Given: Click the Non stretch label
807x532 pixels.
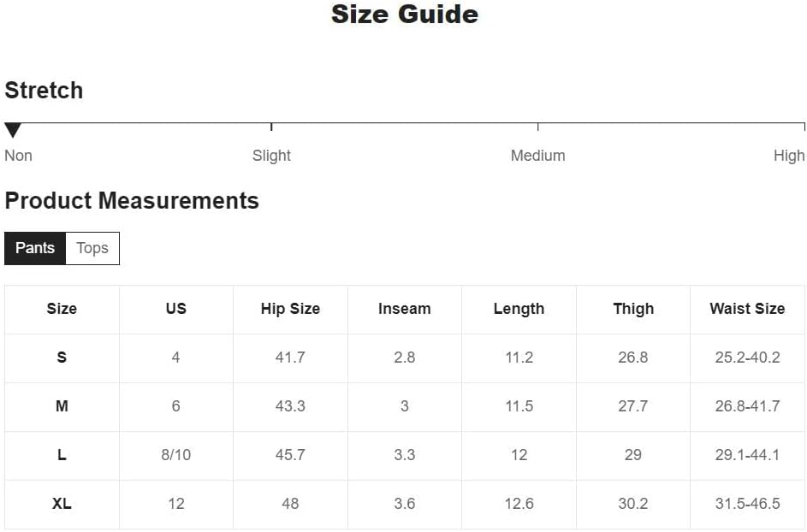Looking at the screenshot, I should point(18,156).
